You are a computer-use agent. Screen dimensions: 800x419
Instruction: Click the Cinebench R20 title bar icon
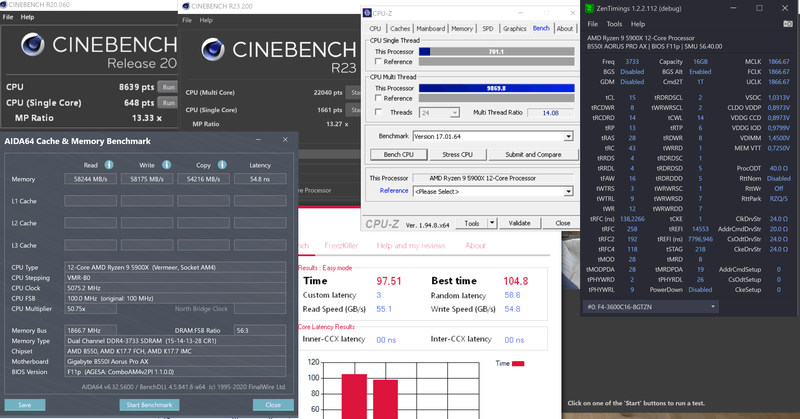4,5
